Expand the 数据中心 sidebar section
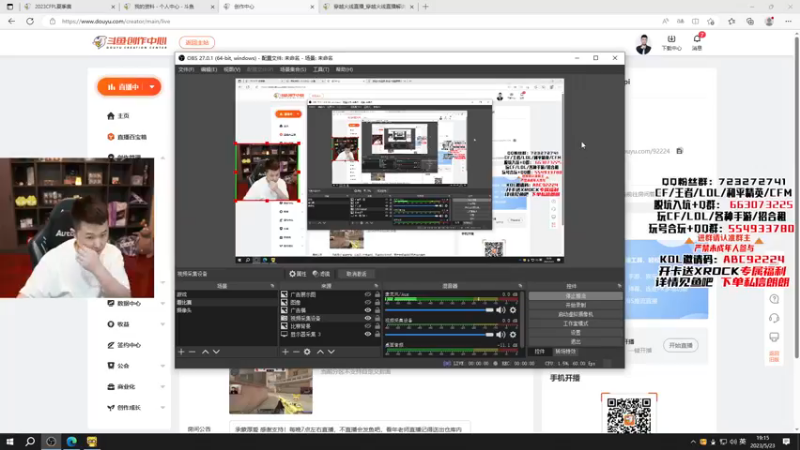800x450 pixels. (x=163, y=304)
